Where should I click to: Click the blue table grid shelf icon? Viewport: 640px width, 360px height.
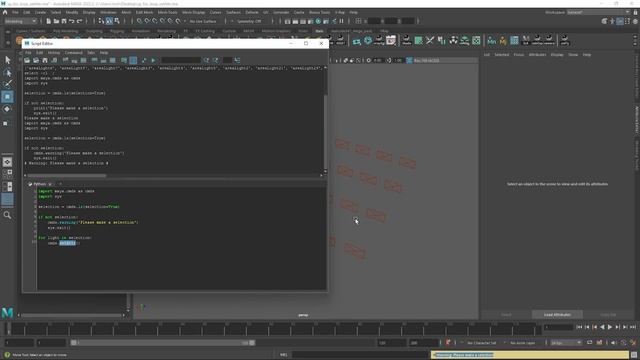click(x=514, y=40)
